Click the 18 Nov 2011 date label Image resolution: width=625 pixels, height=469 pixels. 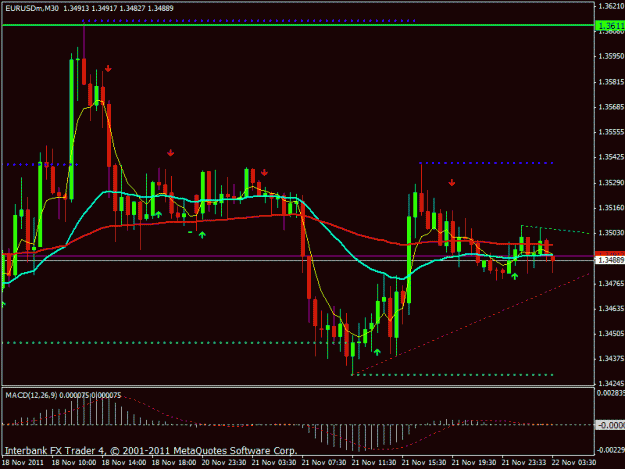pyautogui.click(x=23, y=463)
